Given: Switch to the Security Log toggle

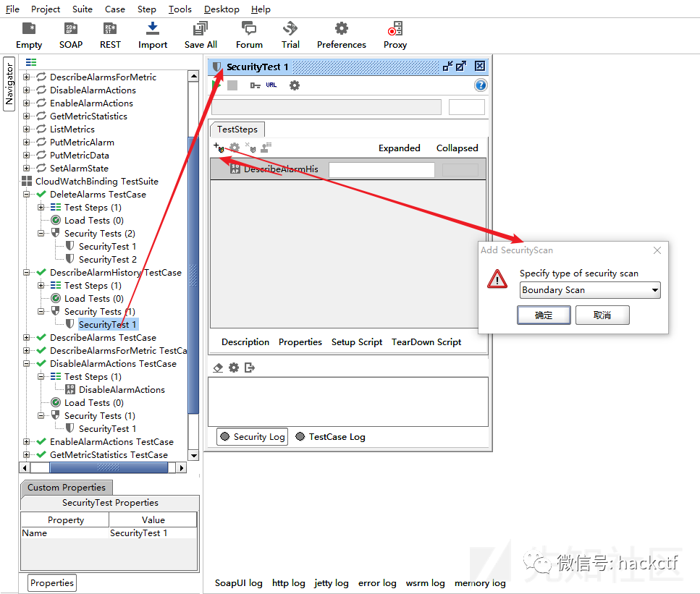Looking at the screenshot, I should [x=252, y=437].
